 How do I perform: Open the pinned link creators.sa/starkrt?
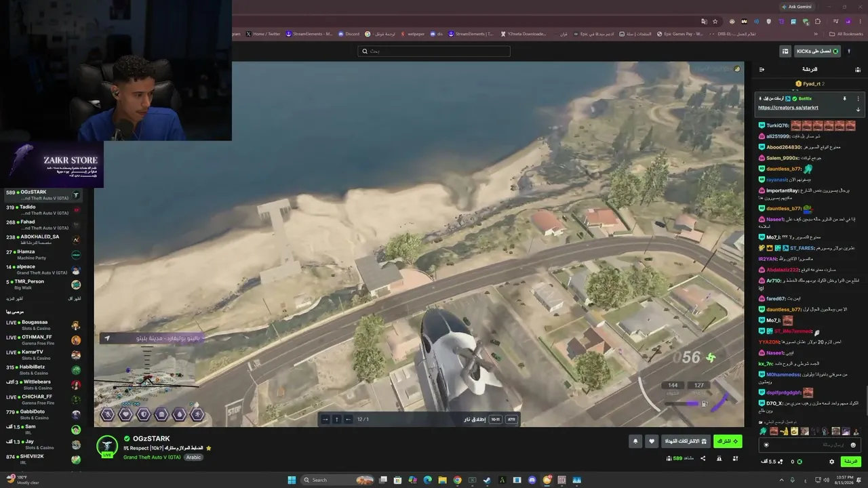[788, 108]
